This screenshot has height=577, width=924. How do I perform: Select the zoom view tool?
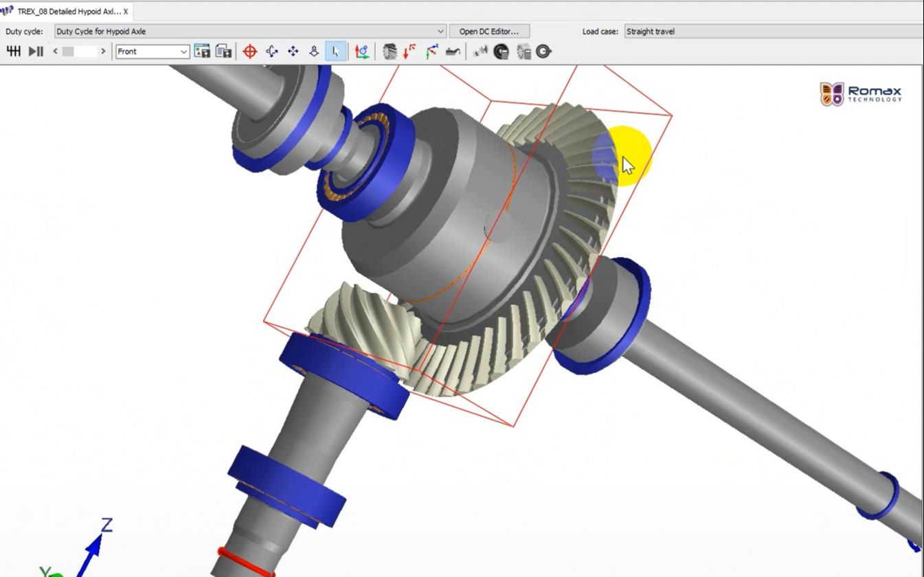click(314, 52)
